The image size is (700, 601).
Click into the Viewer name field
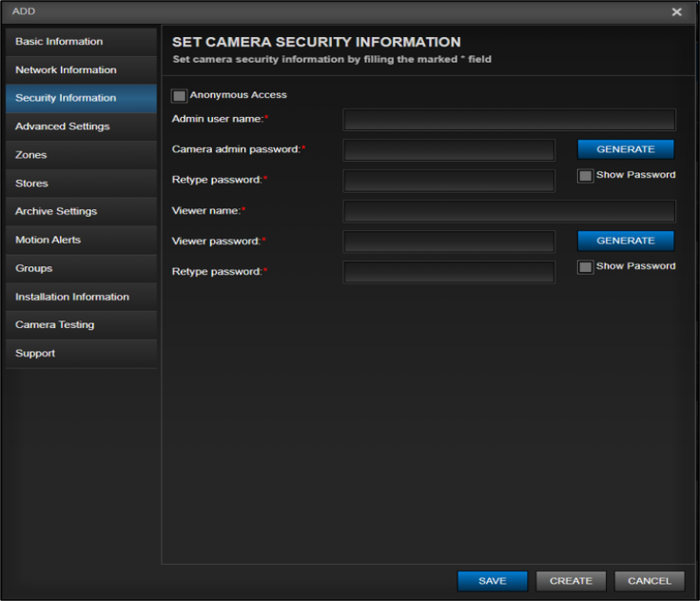[x=510, y=211]
